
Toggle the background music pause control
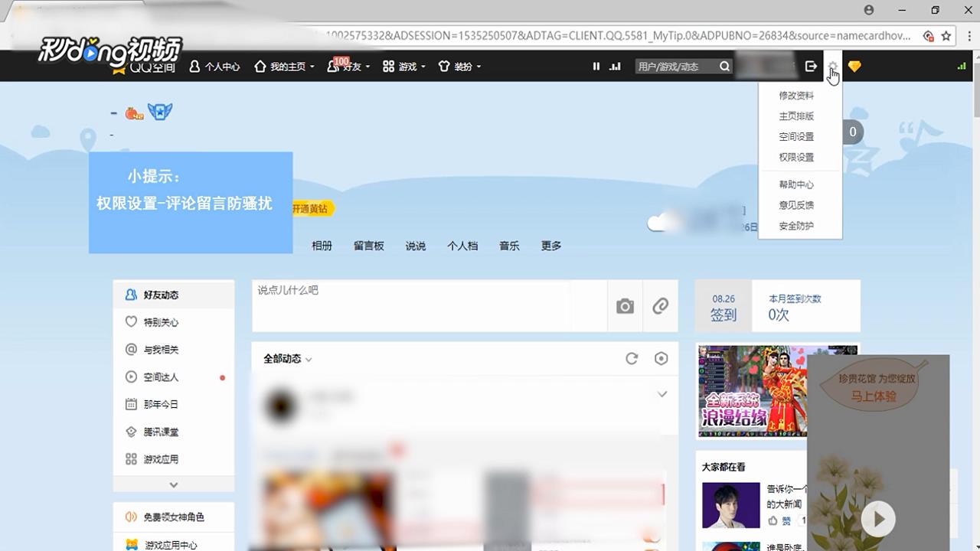(596, 67)
